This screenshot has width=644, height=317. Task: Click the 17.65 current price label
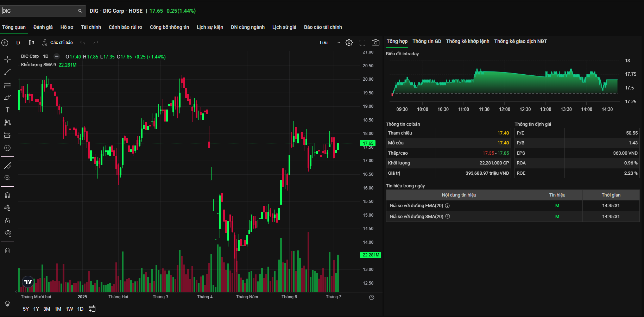[x=368, y=143]
